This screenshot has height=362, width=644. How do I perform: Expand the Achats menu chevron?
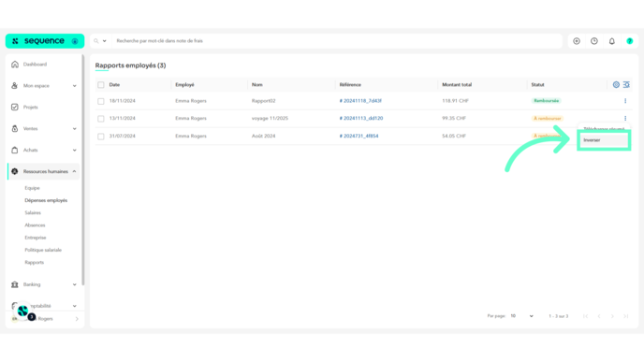[x=74, y=150]
